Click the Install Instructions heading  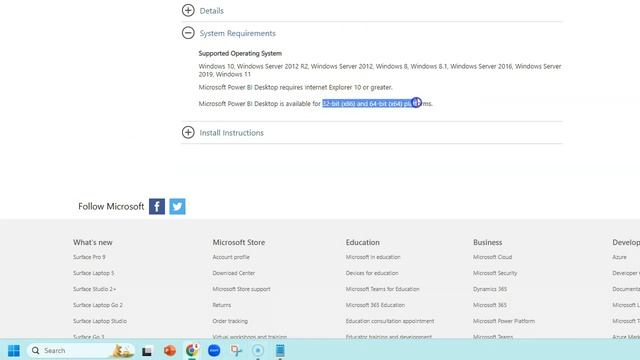tap(231, 133)
